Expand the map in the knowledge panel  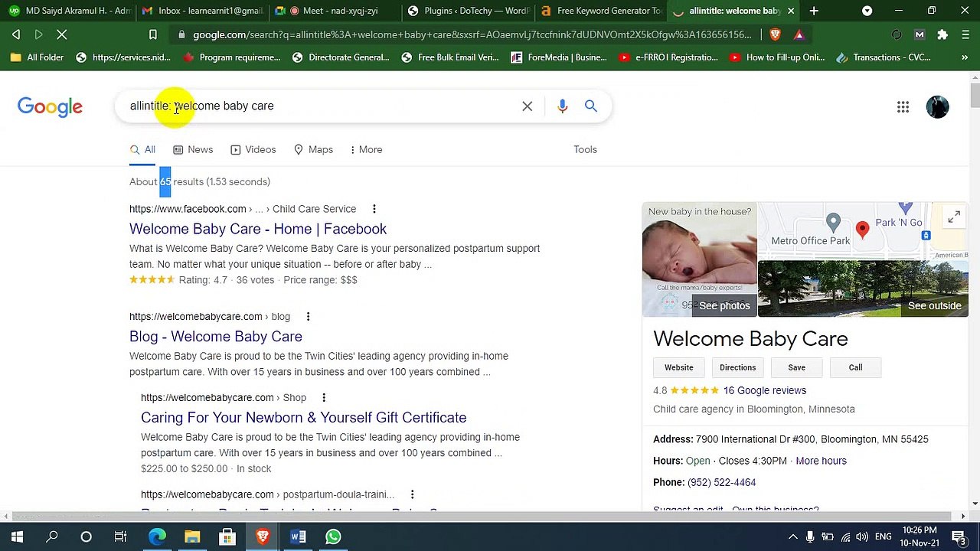coord(954,218)
